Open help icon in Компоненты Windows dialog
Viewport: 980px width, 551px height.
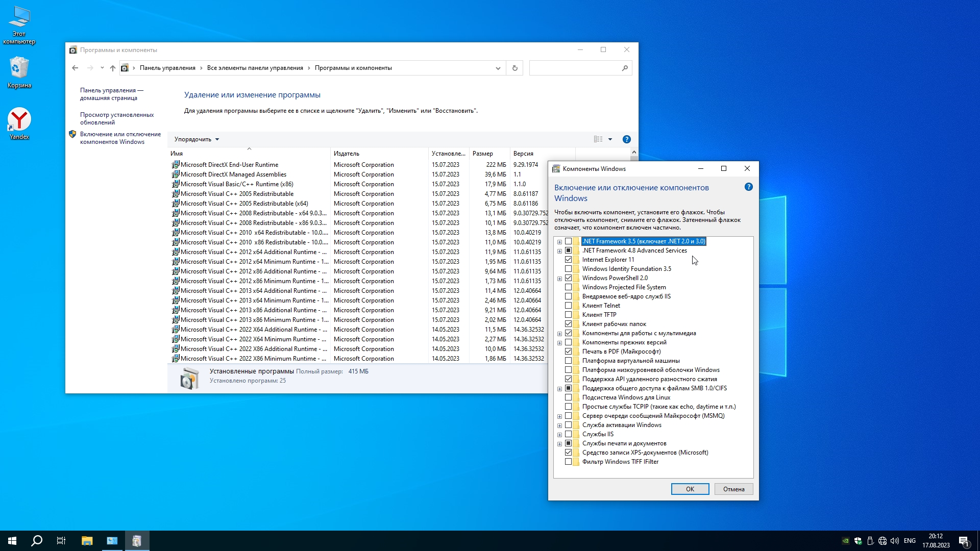748,187
